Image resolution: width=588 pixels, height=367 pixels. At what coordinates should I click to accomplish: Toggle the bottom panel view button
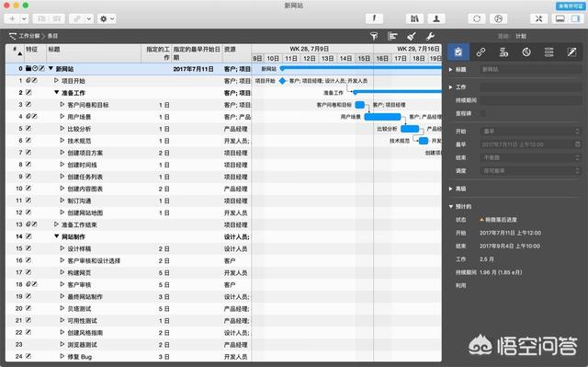pos(560,18)
